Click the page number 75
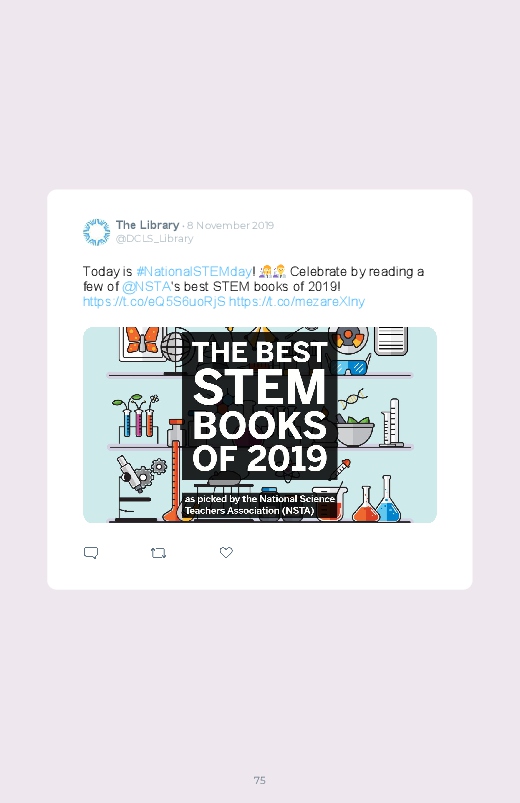Viewport: 520px width, 803px height. coord(260,780)
